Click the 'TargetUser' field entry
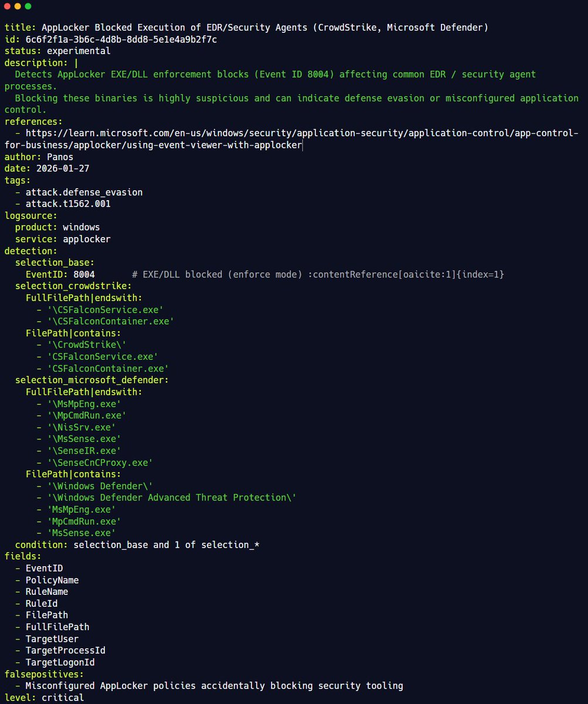This screenshot has width=588, height=704. pos(52,638)
